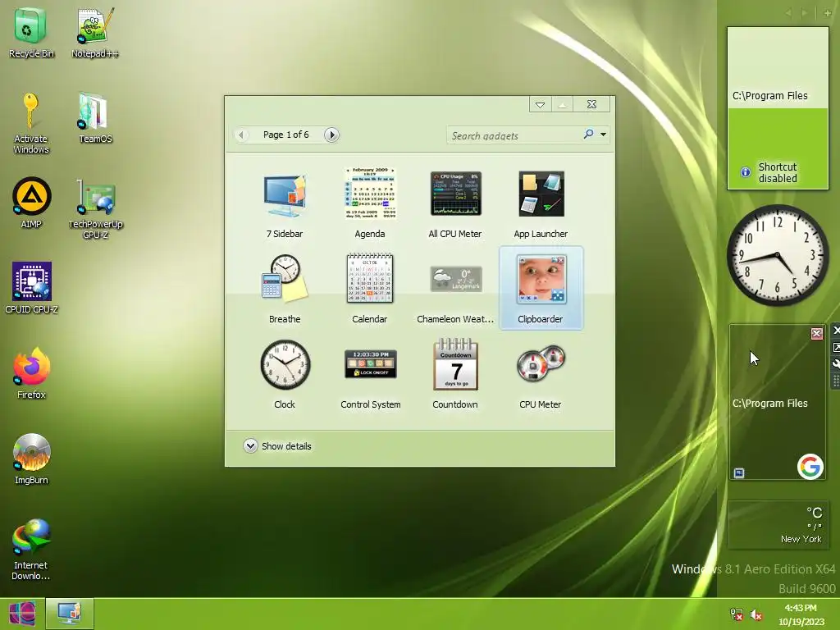Screen dimensions: 840x630
Task: Click C:\Program Files text in top gadget
Action: [x=769, y=95]
